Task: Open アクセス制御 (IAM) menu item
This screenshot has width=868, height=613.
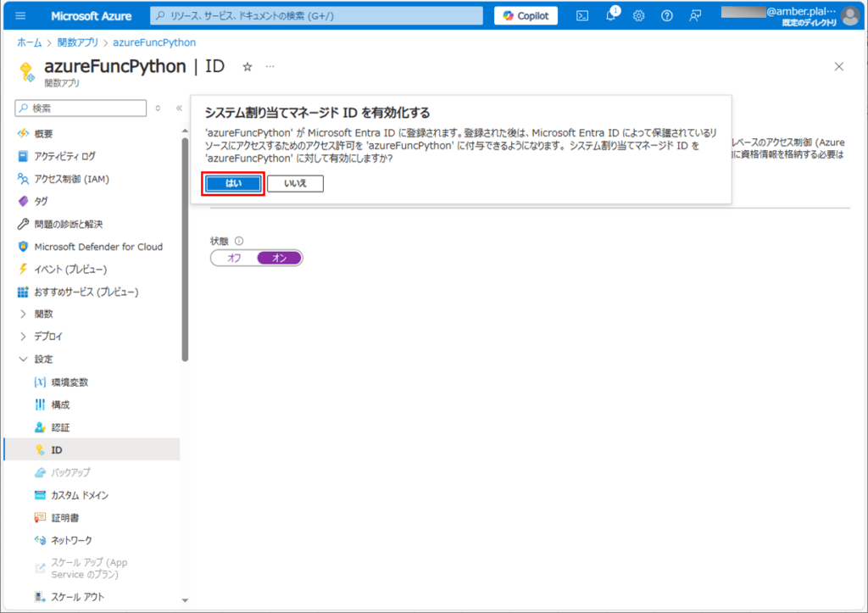Action: click(x=71, y=179)
